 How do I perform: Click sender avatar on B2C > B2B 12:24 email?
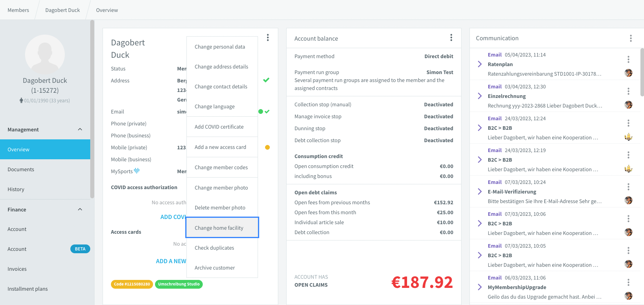(628, 137)
